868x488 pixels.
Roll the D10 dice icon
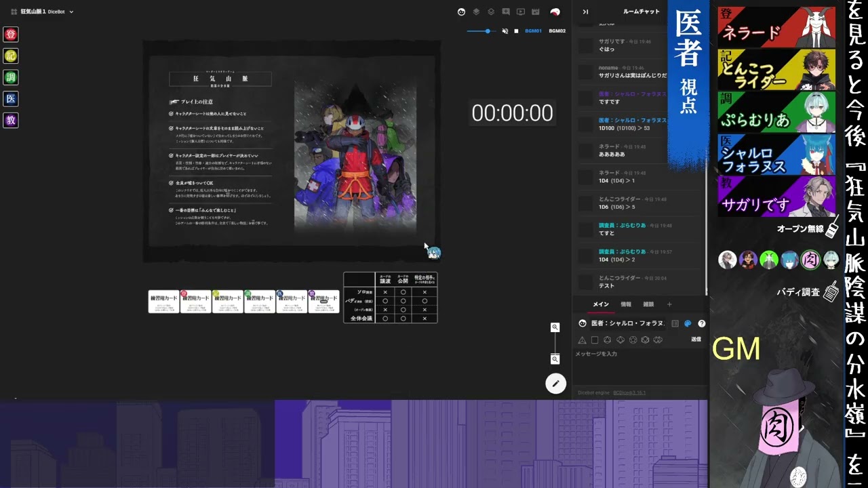(x=620, y=340)
